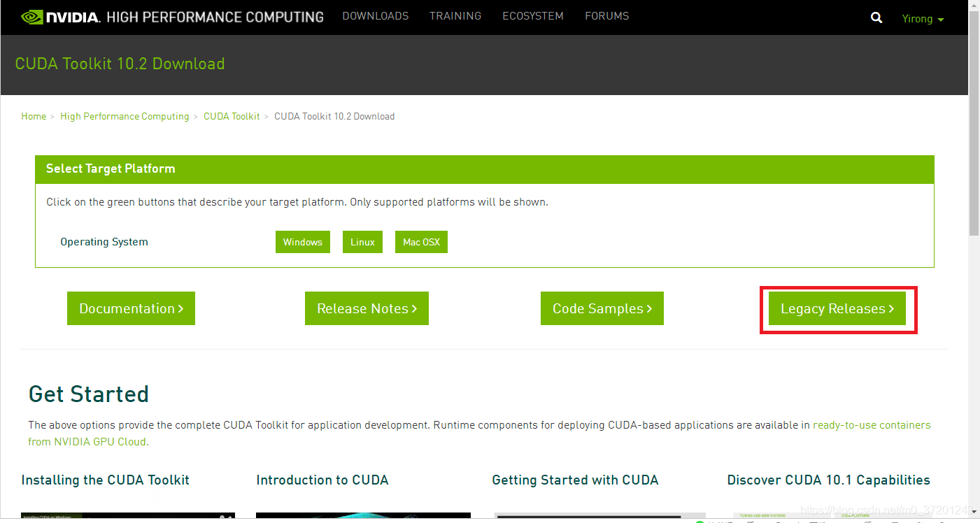980x523 pixels.
Task: Go to Home breadcrumb
Action: pyautogui.click(x=34, y=116)
